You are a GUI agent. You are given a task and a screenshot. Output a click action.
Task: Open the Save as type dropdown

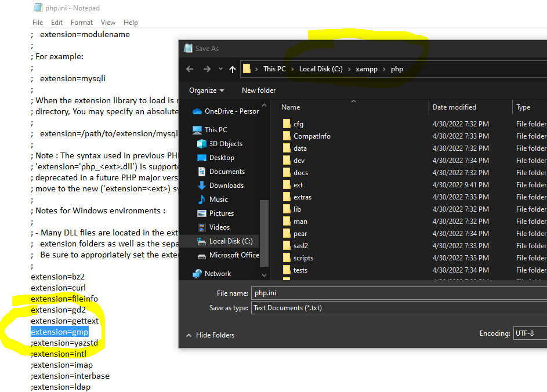pos(399,308)
